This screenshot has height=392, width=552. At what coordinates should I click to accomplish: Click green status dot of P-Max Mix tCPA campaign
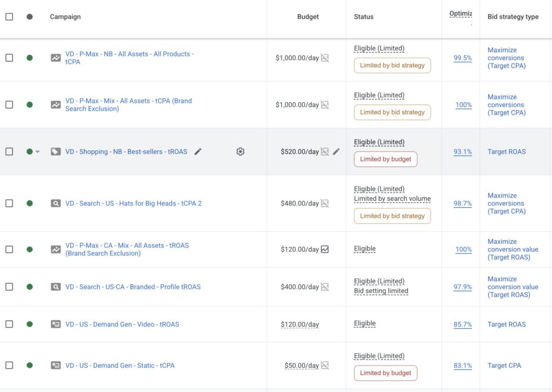click(x=30, y=105)
